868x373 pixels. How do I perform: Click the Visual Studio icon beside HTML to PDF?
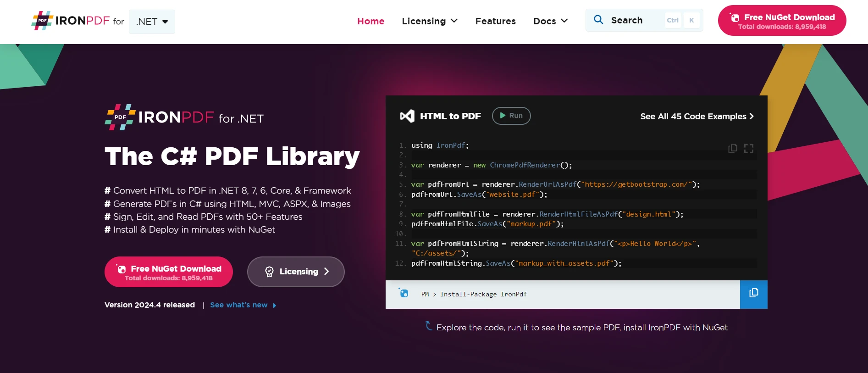point(407,116)
